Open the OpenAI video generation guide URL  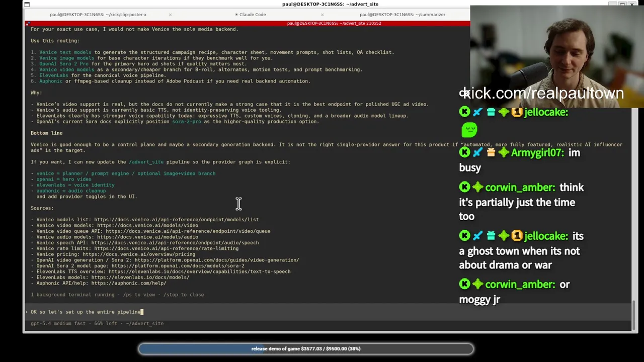(x=216, y=260)
